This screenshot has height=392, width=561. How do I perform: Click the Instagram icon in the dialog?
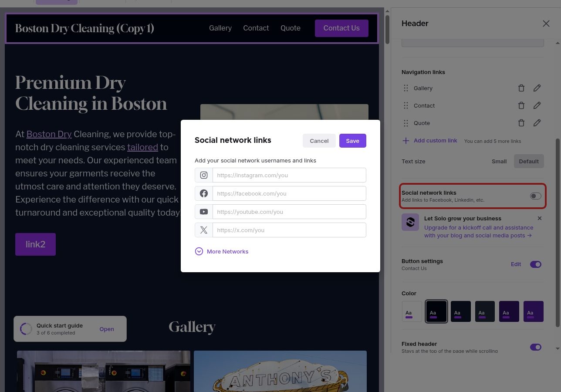(204, 175)
